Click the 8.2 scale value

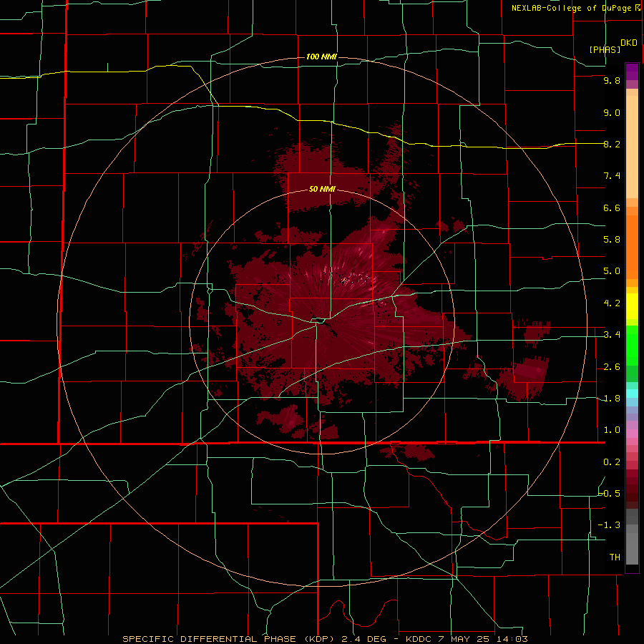tap(612, 144)
